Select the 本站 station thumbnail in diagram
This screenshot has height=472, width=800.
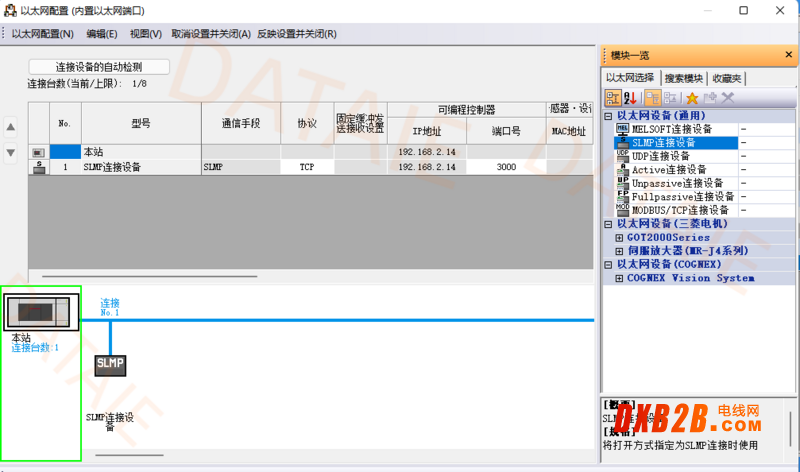pos(42,312)
